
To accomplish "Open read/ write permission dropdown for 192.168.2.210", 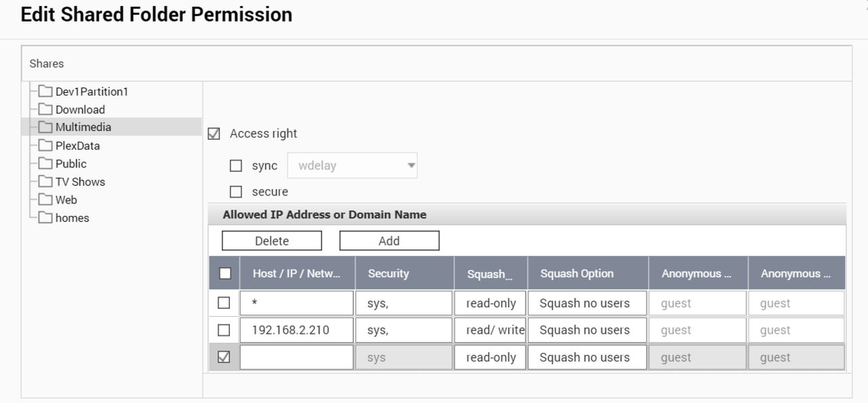I will pyautogui.click(x=490, y=330).
